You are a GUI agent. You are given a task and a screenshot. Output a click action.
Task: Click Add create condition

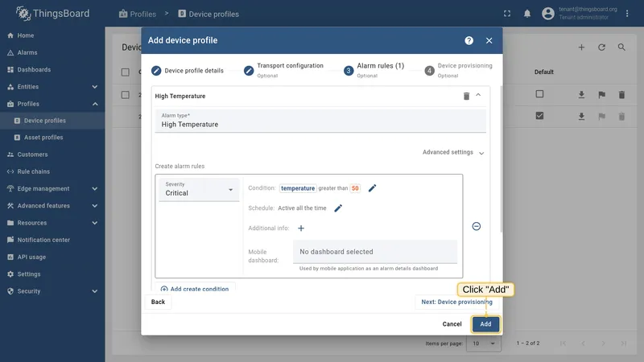[195, 288]
